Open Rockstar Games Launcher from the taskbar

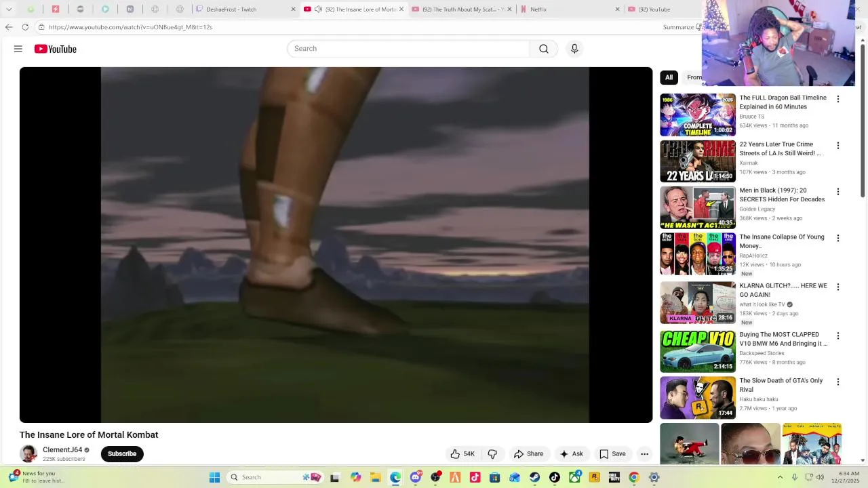tap(594, 477)
